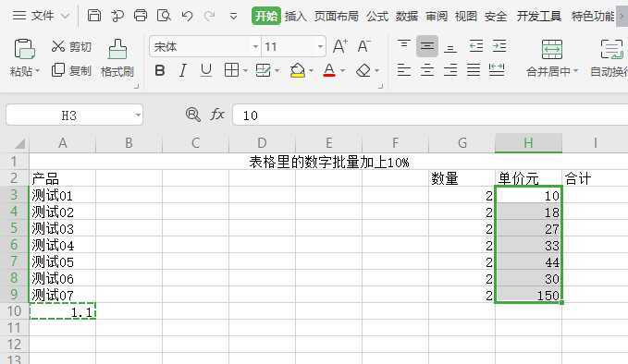The width and height of the screenshot is (628, 364).
Task: Click the Paste icon
Action: coord(24,49)
